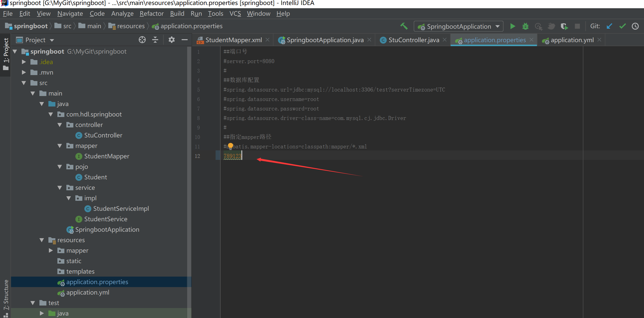Click the yellow intention lightbulb in editor
Viewport: 644px width, 318px height.
point(230,146)
